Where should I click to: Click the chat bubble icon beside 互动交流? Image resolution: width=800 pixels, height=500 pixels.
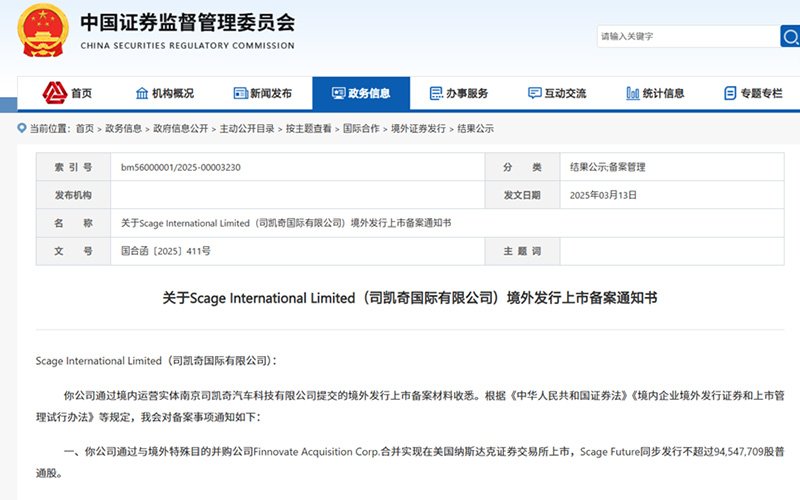pos(534,93)
